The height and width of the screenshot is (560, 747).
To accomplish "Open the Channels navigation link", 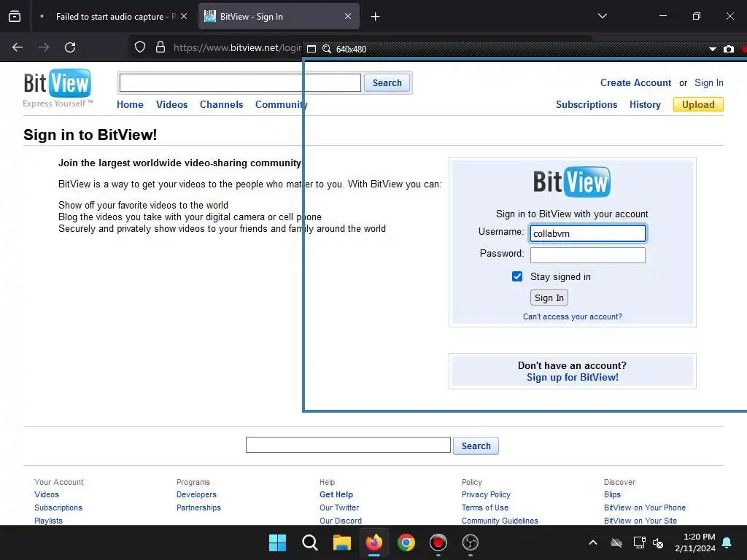I will pos(221,104).
